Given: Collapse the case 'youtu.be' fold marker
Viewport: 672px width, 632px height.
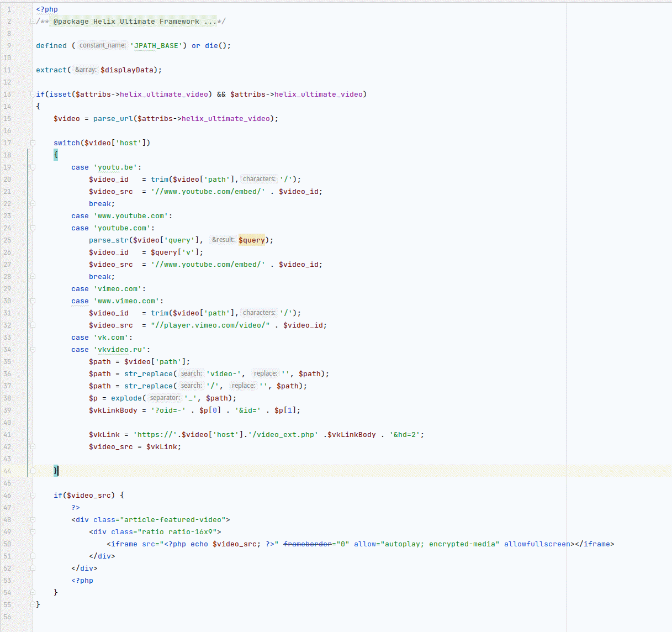Looking at the screenshot, I should [x=33, y=167].
